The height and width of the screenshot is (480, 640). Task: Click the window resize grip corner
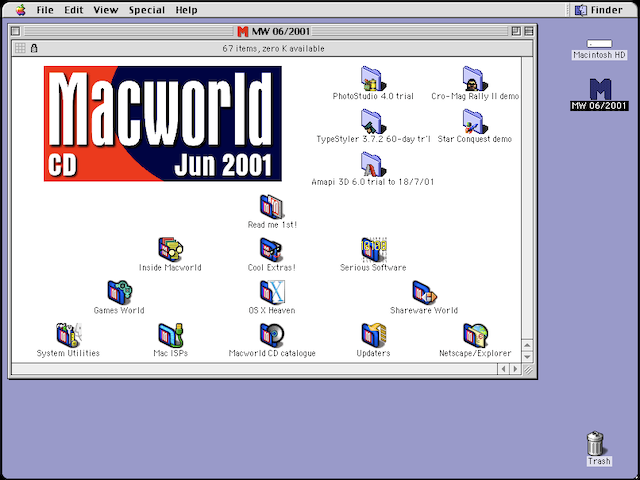click(528, 369)
